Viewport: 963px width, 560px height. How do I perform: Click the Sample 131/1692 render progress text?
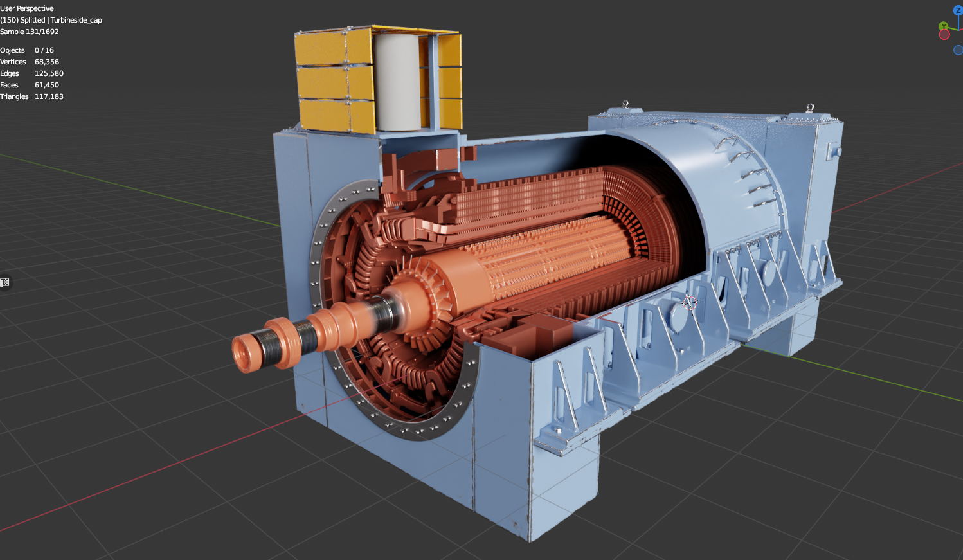point(30,32)
